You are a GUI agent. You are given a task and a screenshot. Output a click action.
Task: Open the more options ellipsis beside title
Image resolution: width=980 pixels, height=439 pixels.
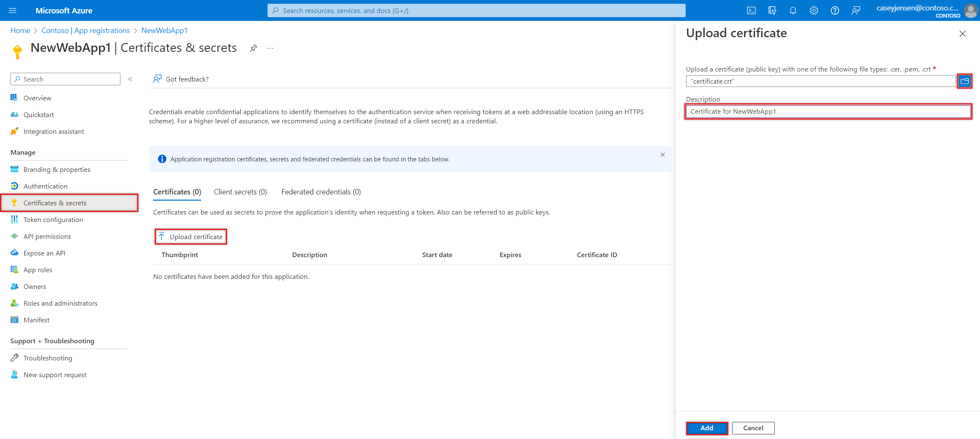point(271,48)
